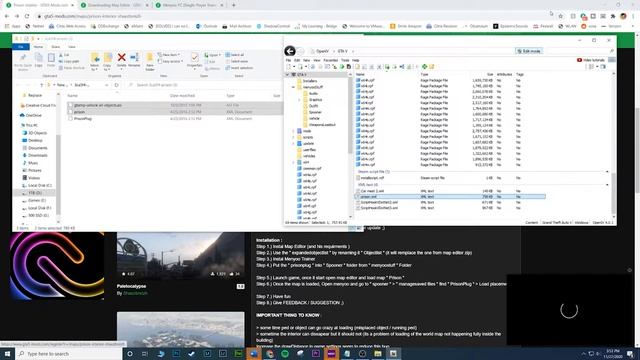Expand the Graphics folder in OpenIV tree
The image size is (640, 360).
point(299,100)
